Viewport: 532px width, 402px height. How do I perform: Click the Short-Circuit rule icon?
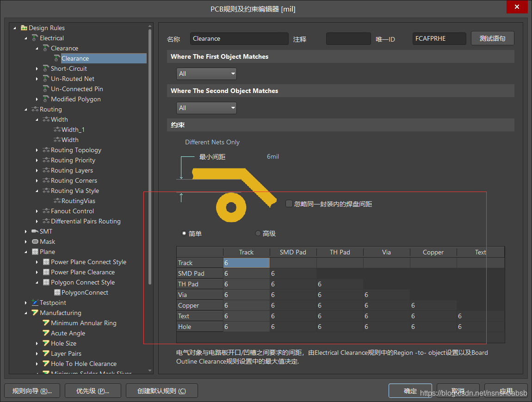tap(46, 68)
